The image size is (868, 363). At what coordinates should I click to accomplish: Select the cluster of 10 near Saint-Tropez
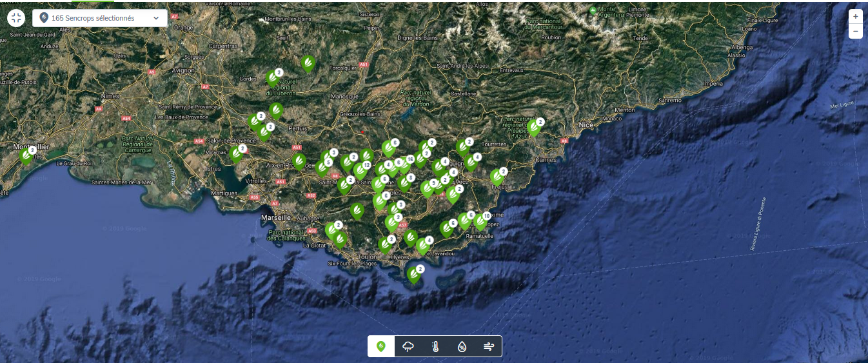(480, 221)
